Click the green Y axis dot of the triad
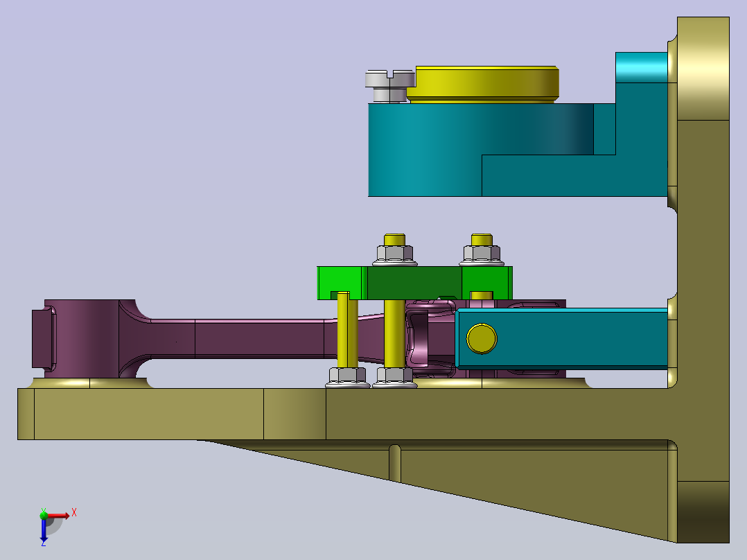 pyautogui.click(x=44, y=515)
